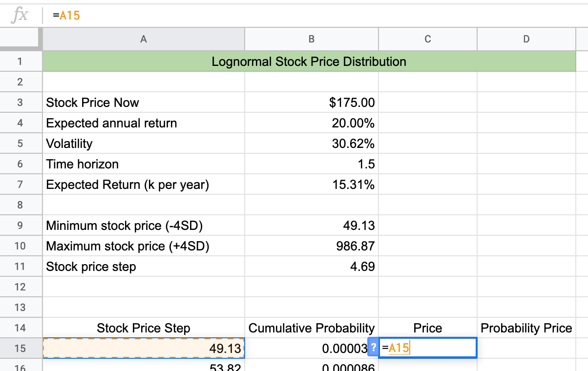
Task: Select row 9 header
Action: coord(20,226)
